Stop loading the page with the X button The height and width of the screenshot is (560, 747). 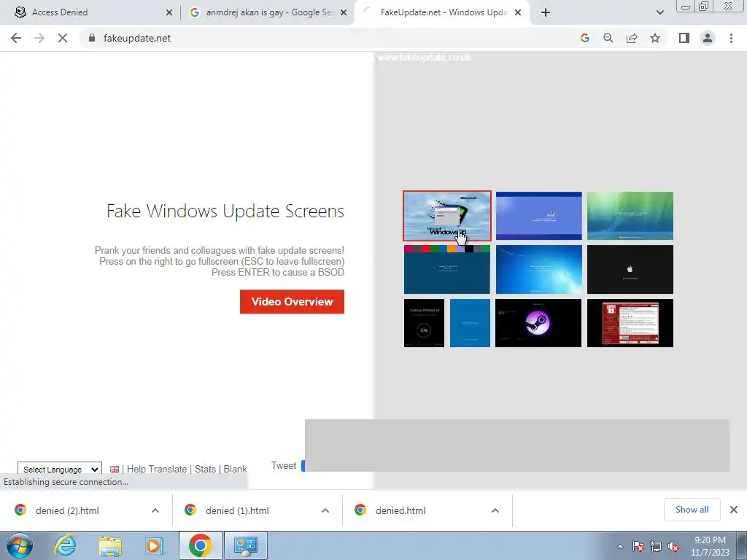[x=63, y=38]
